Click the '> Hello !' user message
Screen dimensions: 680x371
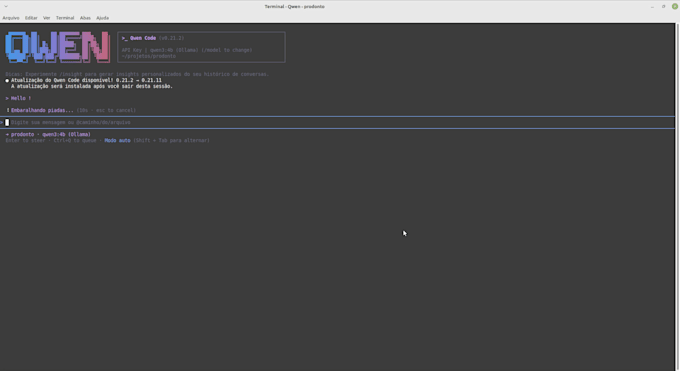tap(18, 98)
